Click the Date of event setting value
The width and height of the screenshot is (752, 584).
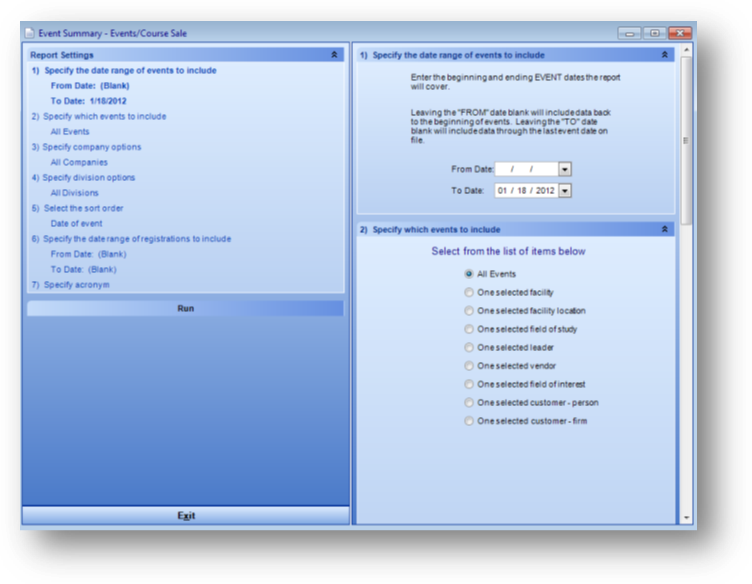click(x=76, y=224)
